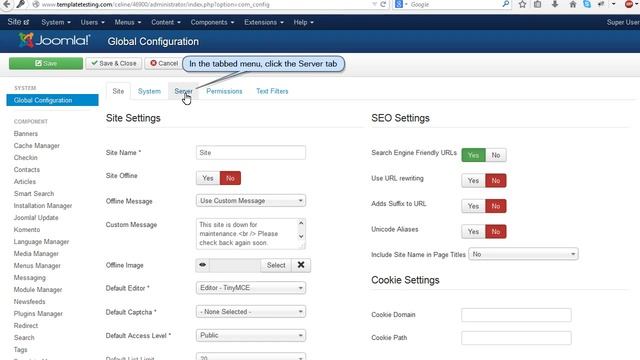
Task: Open the Extensions menu
Action: pos(264,22)
